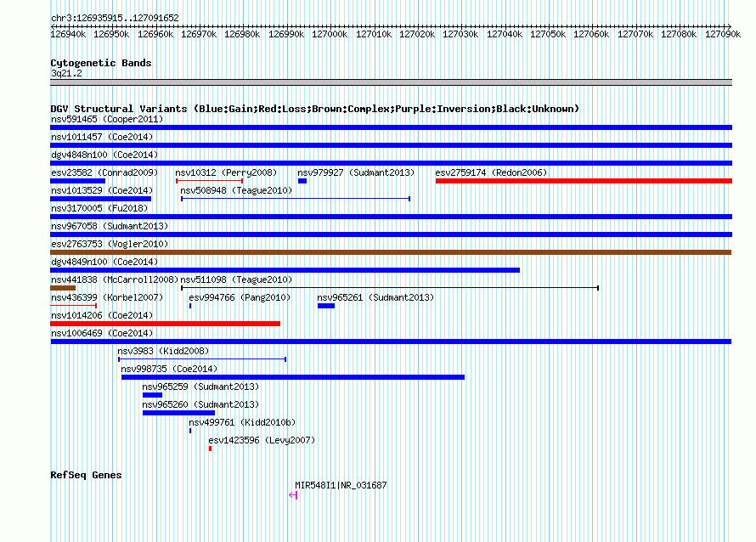756x542 pixels.
Task: Click the dgv4849n100 blue gain bar
Action: click(285, 270)
